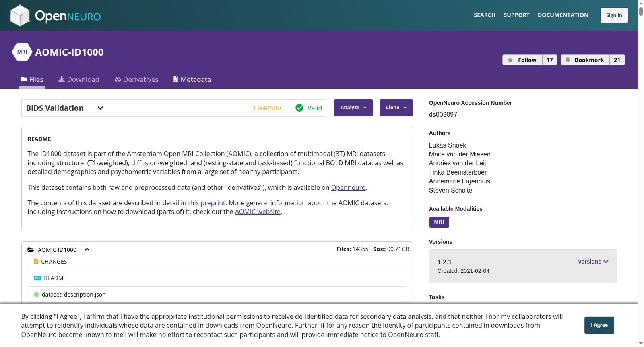Image resolution: width=644 pixels, height=347 pixels.
Task: Click the README markdown icon
Action: [x=37, y=278]
